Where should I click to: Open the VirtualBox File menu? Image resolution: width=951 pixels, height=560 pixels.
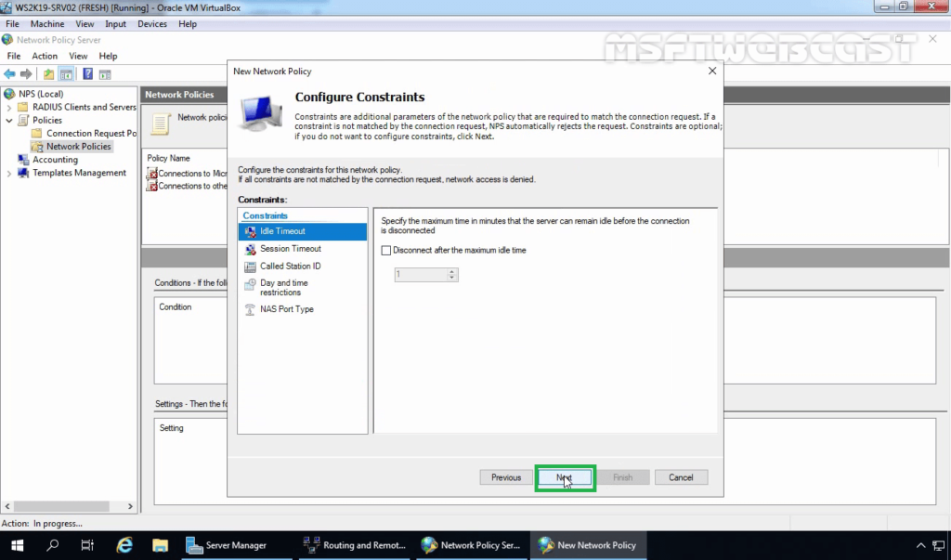(x=12, y=23)
